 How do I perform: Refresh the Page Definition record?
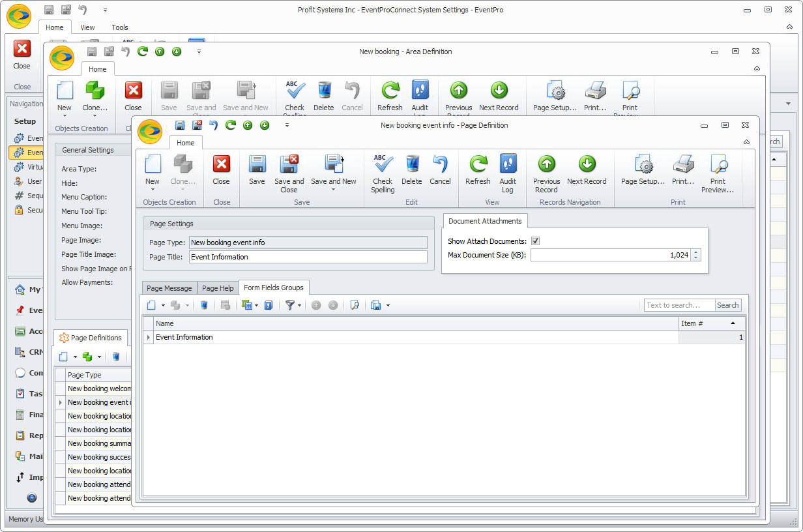[x=478, y=171]
